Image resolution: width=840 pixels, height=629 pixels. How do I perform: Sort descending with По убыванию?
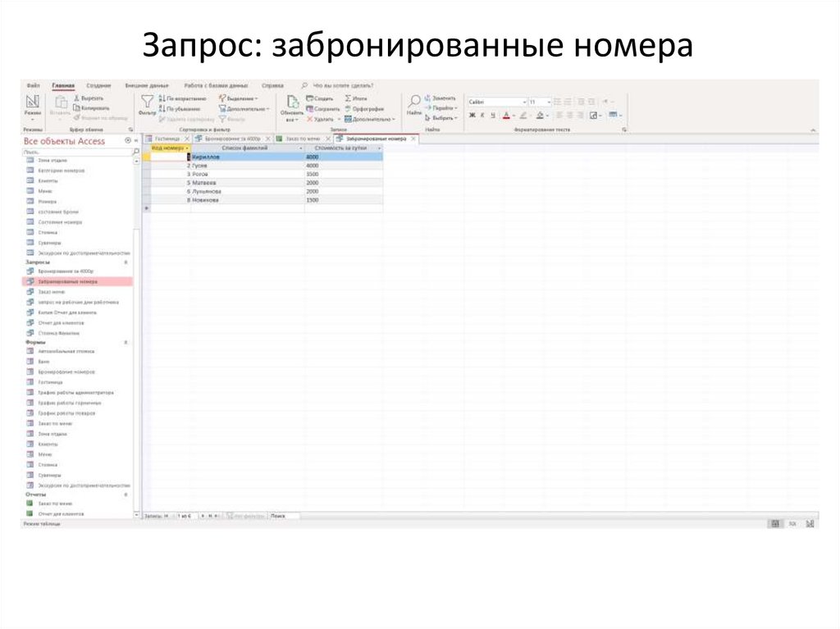click(180, 109)
